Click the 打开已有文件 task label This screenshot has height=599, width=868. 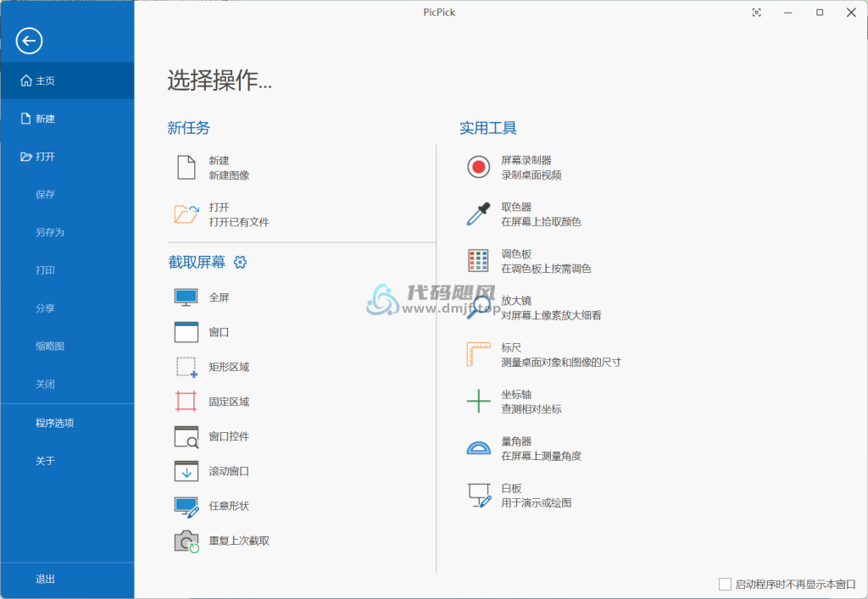point(239,222)
